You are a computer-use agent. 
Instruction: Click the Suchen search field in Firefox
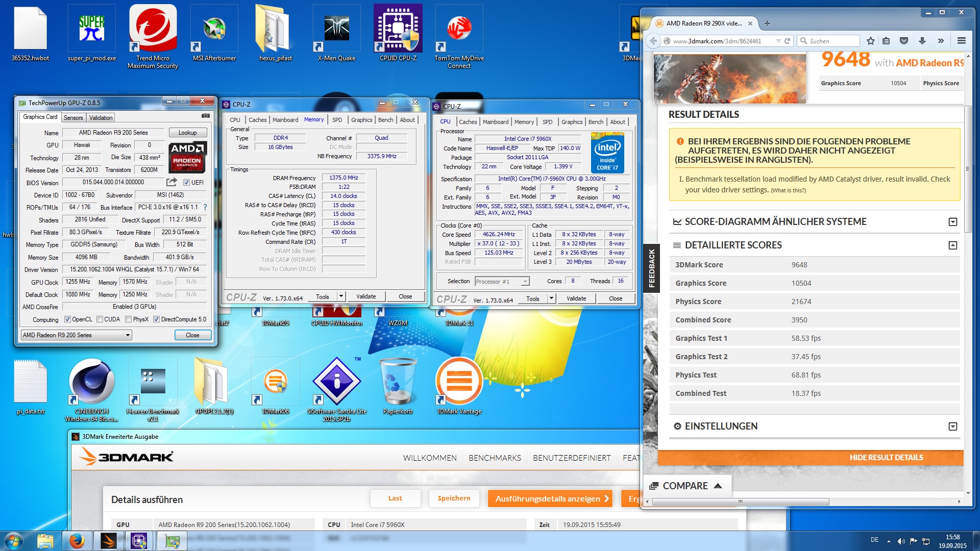click(x=828, y=41)
